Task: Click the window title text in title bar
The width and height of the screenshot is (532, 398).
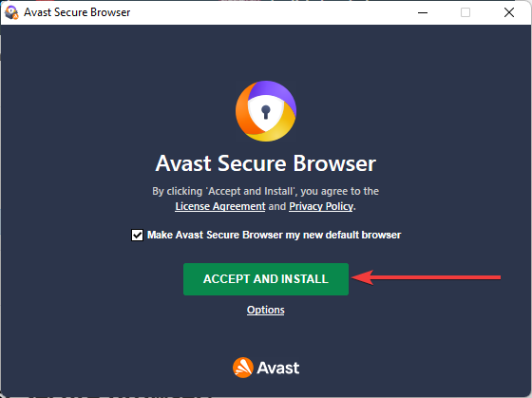Action: pyautogui.click(x=77, y=12)
